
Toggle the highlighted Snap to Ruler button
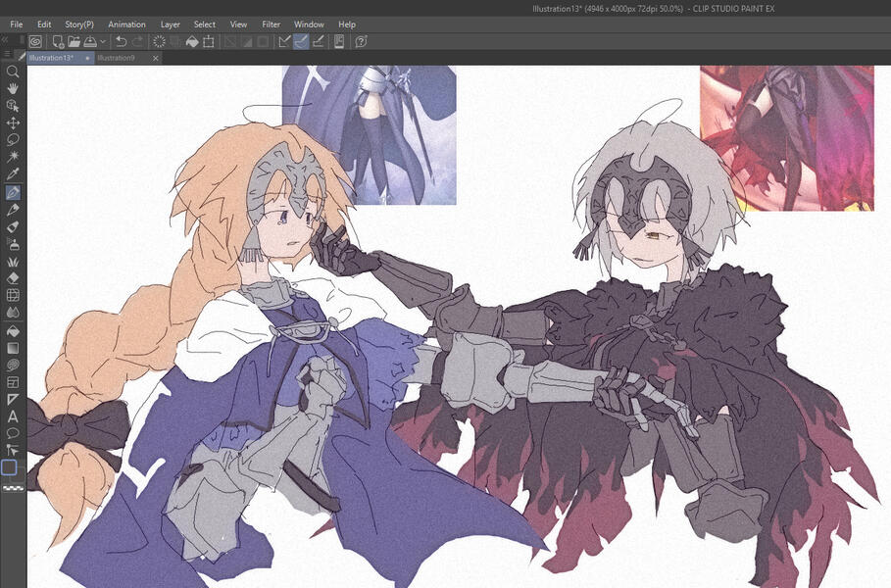click(303, 40)
